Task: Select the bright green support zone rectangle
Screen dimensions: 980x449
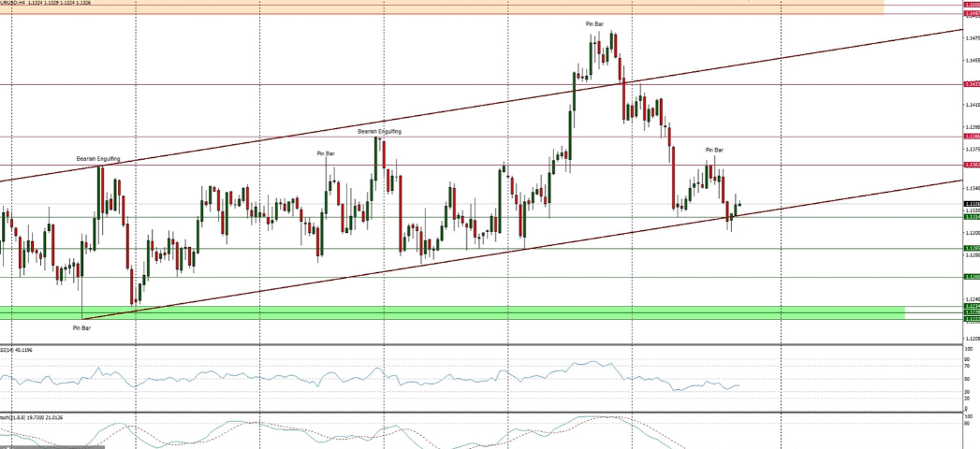Action: 449,311
